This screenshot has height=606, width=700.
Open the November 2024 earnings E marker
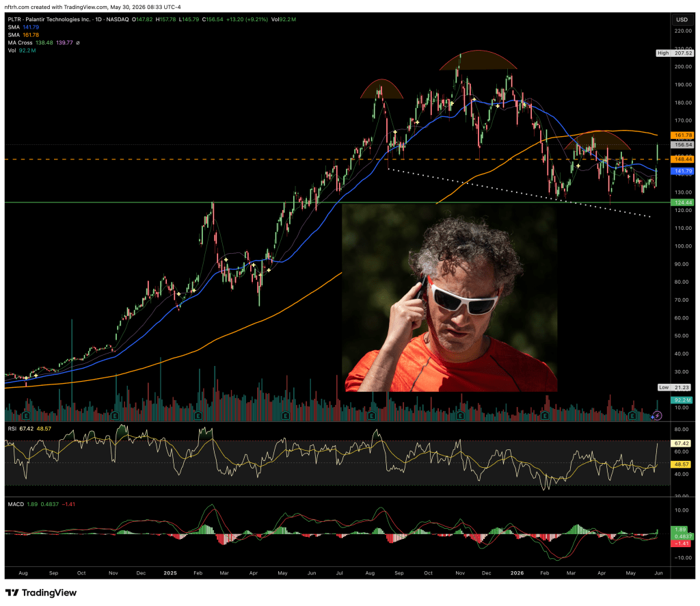click(115, 417)
